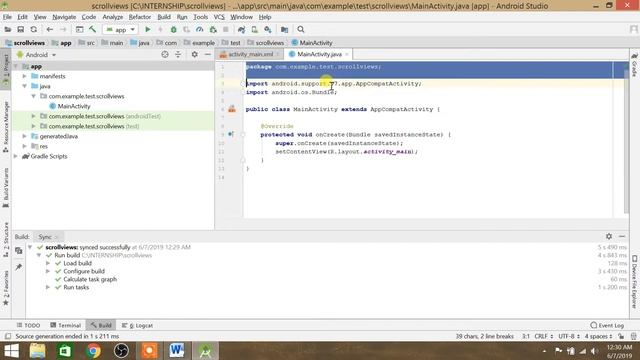Click the tool-window toggle icon in status bar corner
Image resolution: width=640 pixels, height=360 pixels.
click(8, 336)
